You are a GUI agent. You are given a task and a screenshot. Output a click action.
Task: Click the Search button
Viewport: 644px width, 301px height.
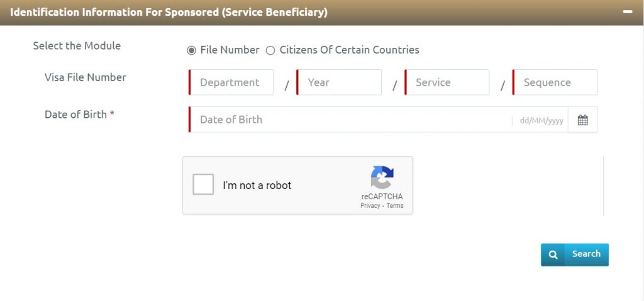[575, 254]
